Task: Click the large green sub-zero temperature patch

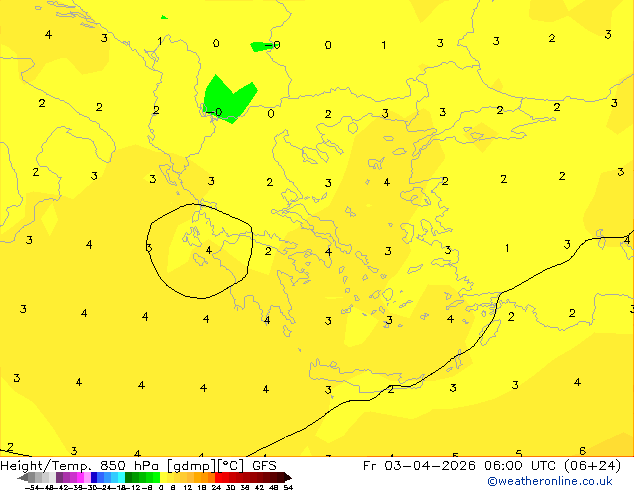Action: pyautogui.click(x=227, y=99)
